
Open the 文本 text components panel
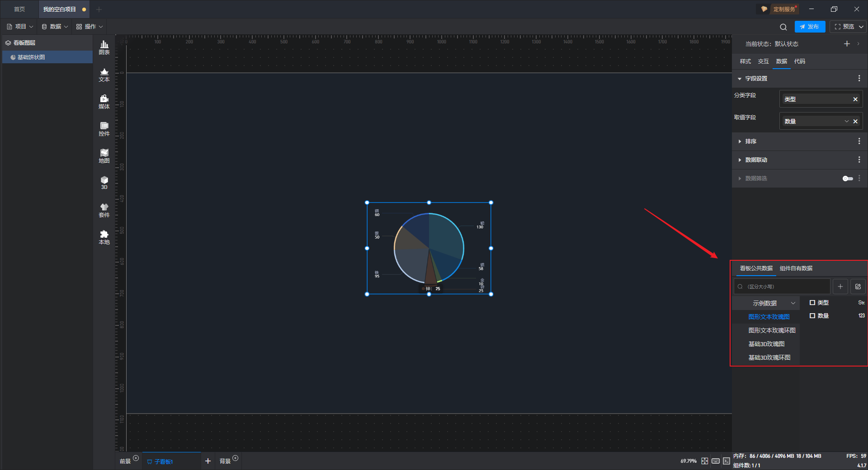tap(104, 75)
